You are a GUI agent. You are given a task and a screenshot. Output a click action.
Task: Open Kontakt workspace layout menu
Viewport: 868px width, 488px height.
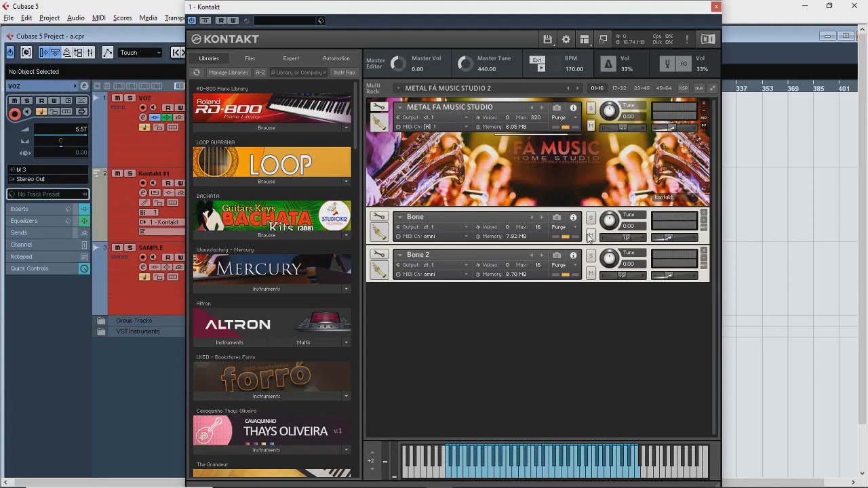point(584,39)
